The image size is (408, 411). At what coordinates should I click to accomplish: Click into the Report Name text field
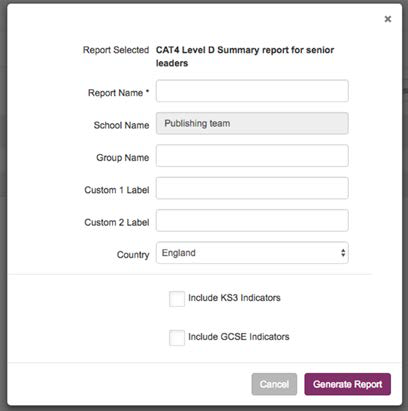click(252, 91)
